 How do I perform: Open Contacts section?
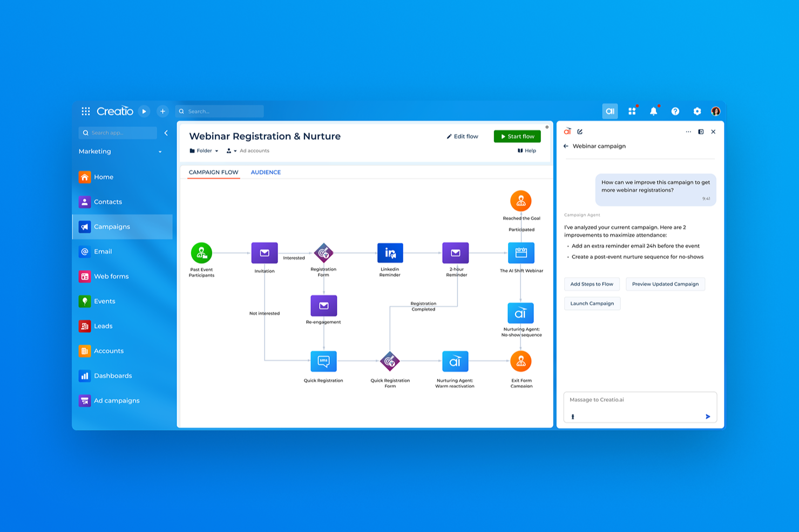click(x=123, y=202)
